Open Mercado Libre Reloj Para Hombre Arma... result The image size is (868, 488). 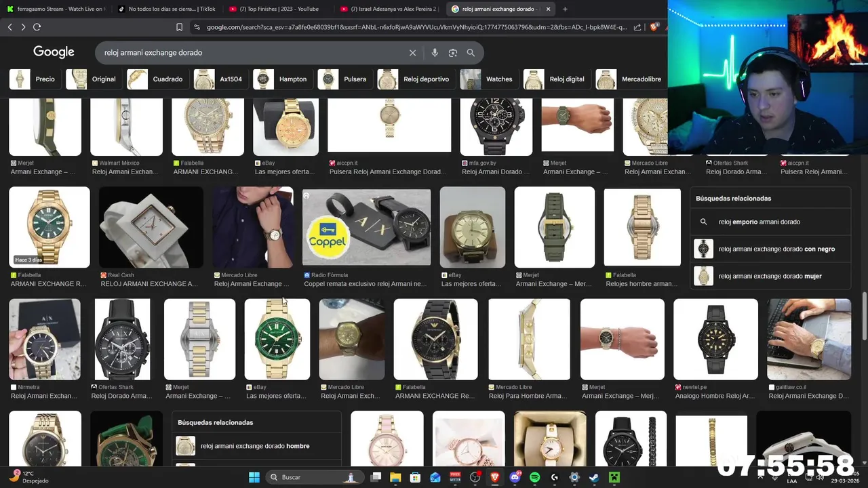click(x=529, y=339)
